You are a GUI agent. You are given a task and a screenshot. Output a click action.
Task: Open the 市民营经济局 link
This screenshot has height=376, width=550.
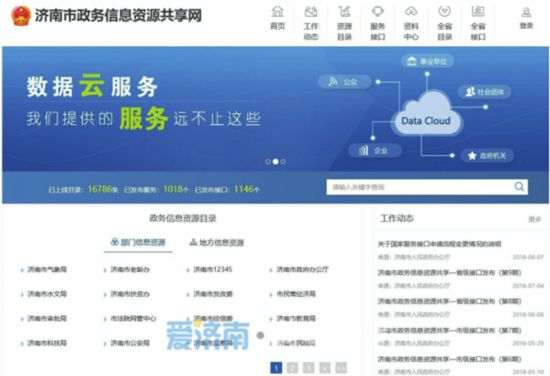click(x=296, y=294)
